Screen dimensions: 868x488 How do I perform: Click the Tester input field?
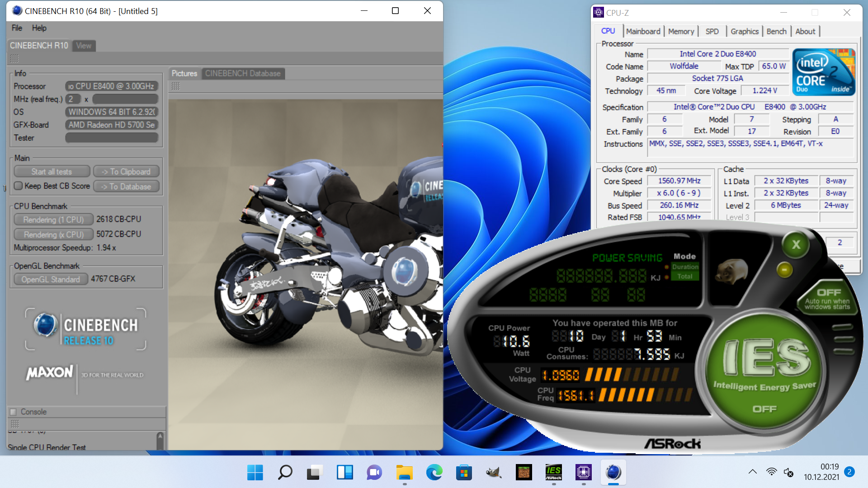click(112, 138)
